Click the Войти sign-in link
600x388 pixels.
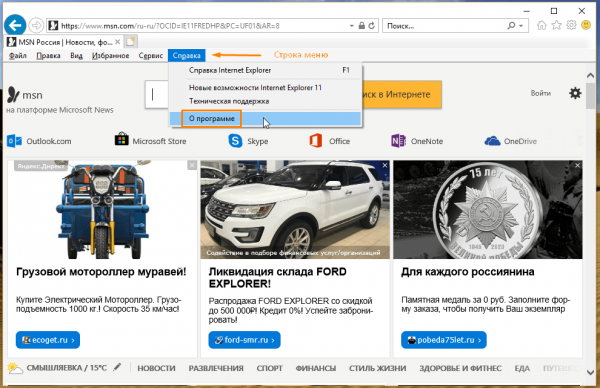(540, 93)
